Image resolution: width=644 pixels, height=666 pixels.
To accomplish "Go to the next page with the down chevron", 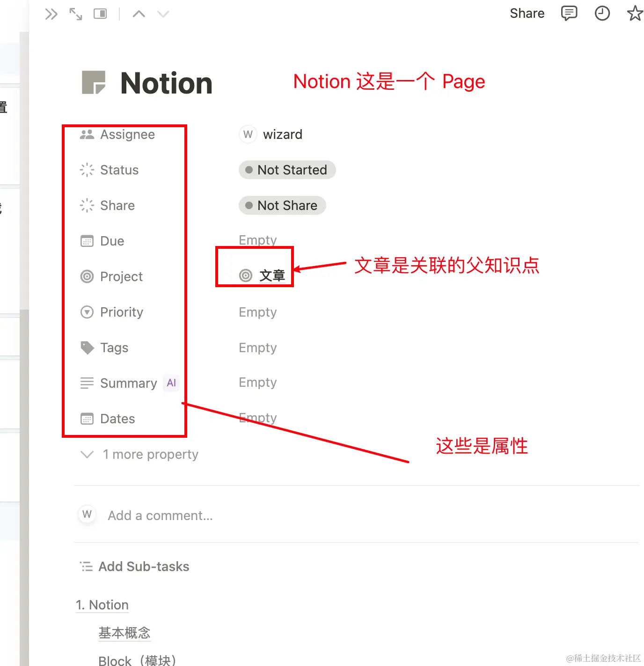I will pos(163,14).
